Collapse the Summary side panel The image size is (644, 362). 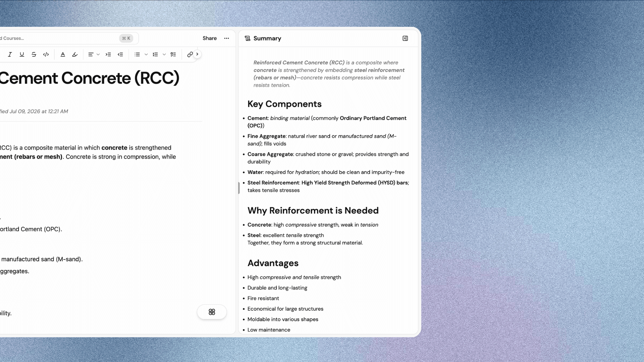[405, 38]
